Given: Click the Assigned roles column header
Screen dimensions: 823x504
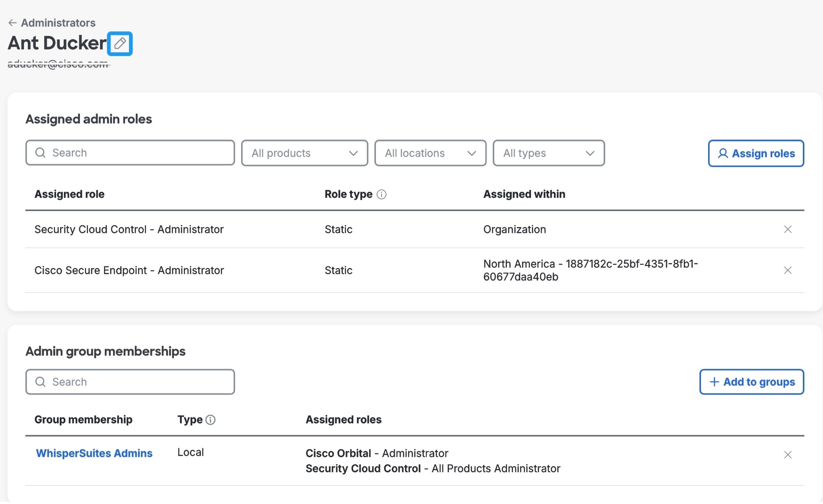Looking at the screenshot, I should (x=344, y=419).
